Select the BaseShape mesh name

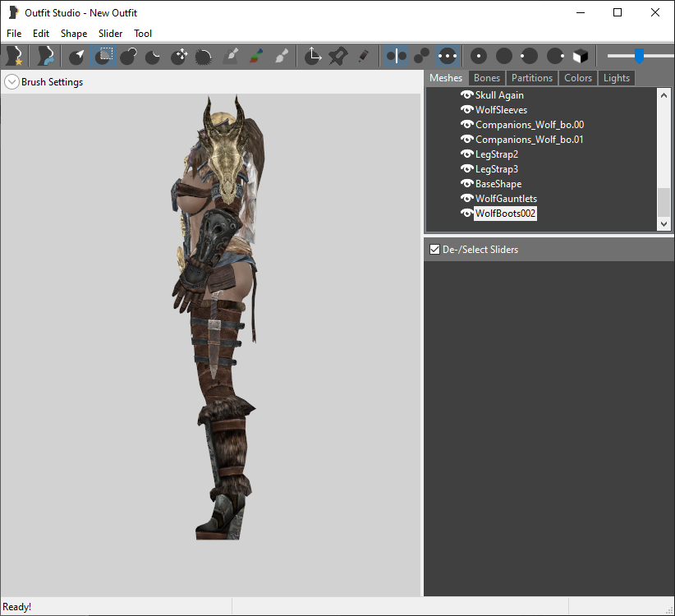498,184
